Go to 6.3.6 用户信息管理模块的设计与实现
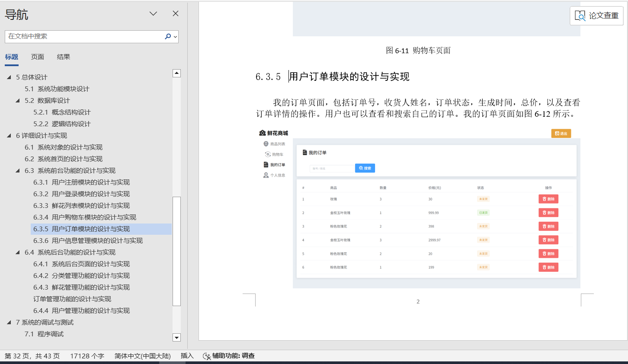The image size is (628, 364). click(x=88, y=240)
